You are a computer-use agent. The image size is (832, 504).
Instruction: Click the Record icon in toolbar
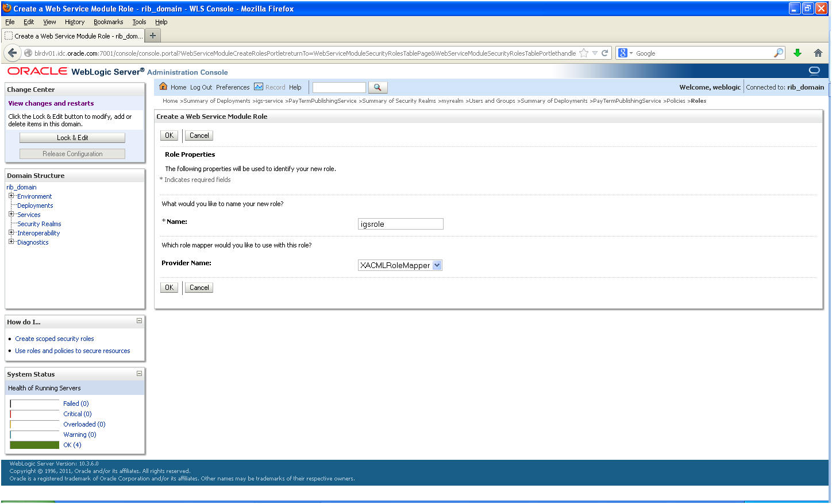click(259, 87)
